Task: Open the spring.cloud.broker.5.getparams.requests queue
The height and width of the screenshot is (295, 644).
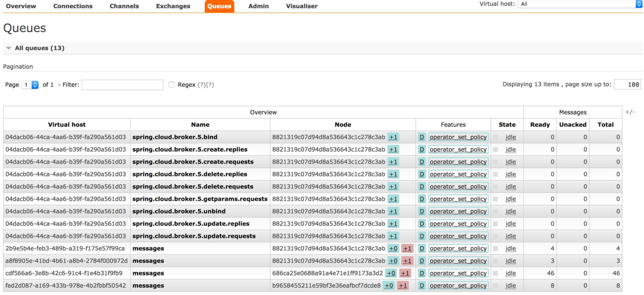Action: click(200, 199)
